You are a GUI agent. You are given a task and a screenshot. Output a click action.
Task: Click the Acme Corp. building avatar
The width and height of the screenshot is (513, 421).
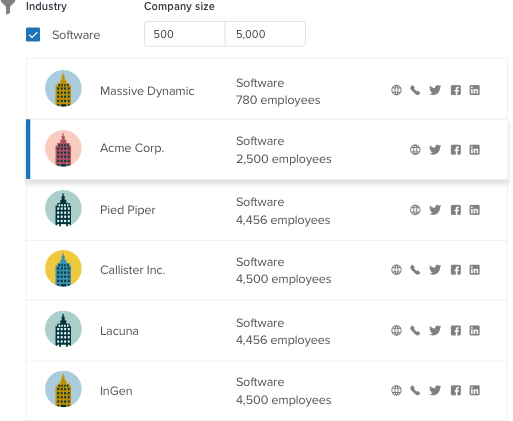pyautogui.click(x=63, y=148)
